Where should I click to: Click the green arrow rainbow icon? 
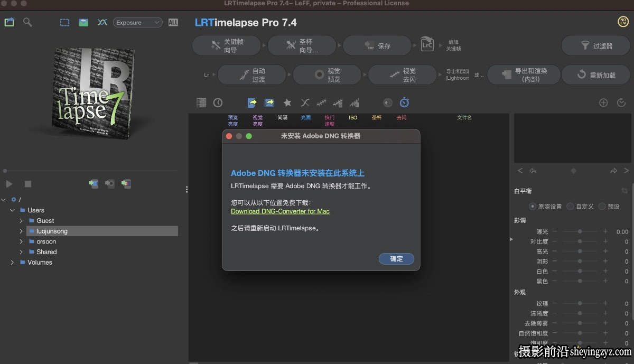point(126,184)
